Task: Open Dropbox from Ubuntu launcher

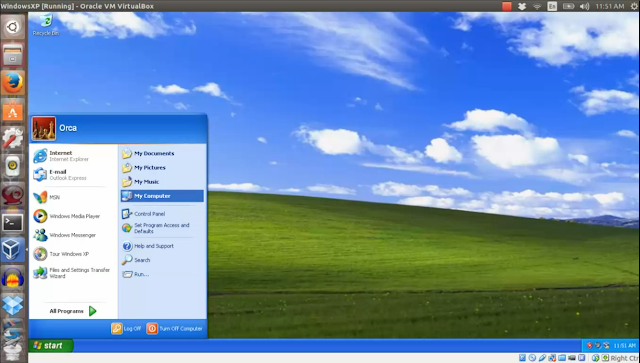Action: click(x=13, y=305)
